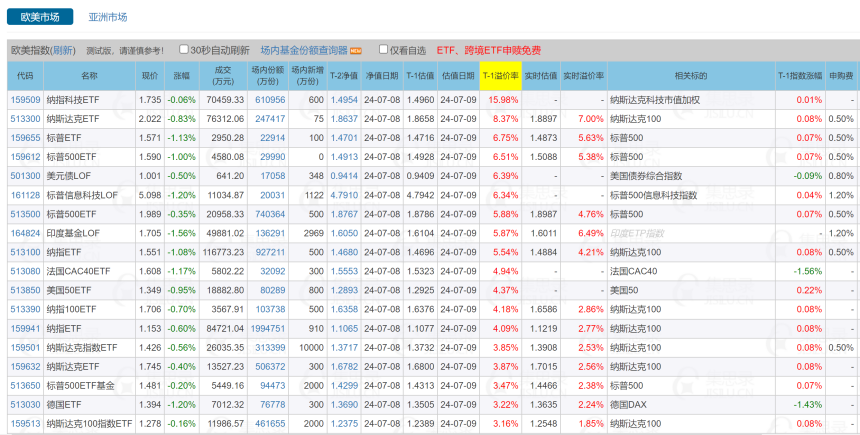This screenshot has height=435, width=860.
Task: Open fund code 513030 德国ETF
Action: (x=25, y=404)
